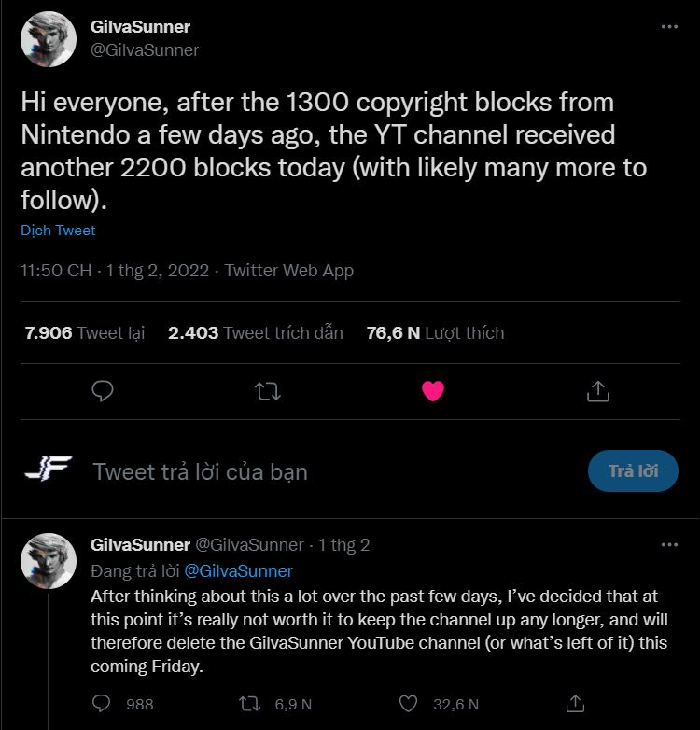The image size is (700, 730).
Task: Click GilvaSunner's avatar on reply tweet
Action: click(x=48, y=560)
